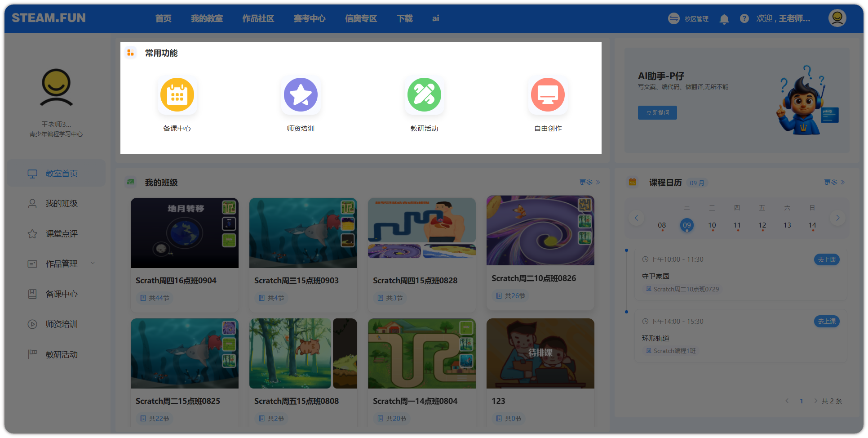868x438 pixels.
Task: Open the Scratch周一14点班0804 class thumbnail
Action: point(422,353)
